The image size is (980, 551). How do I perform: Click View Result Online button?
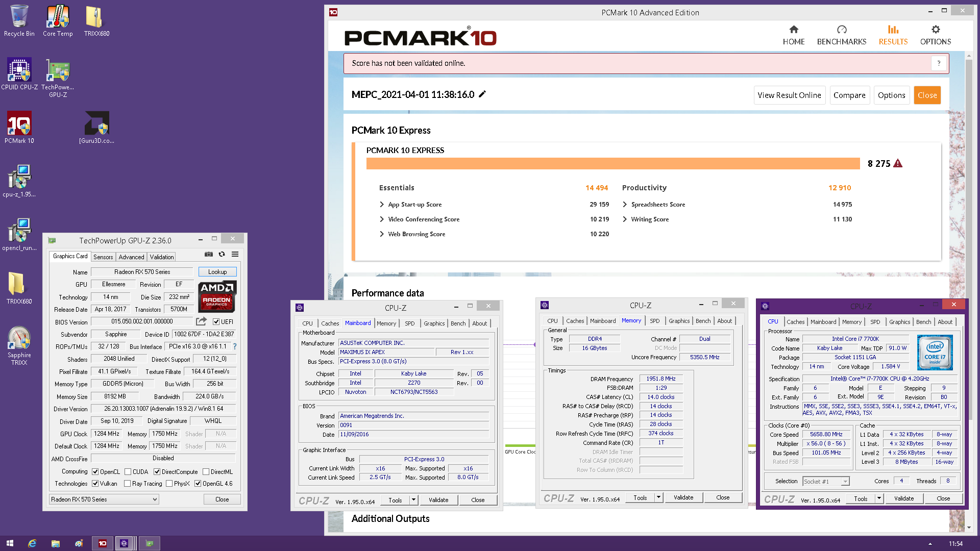(790, 95)
